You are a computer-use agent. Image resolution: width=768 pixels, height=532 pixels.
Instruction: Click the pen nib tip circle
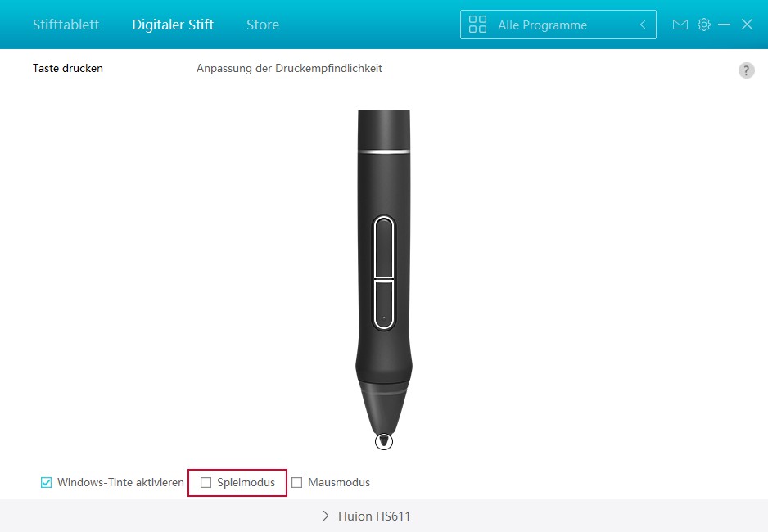coord(384,441)
